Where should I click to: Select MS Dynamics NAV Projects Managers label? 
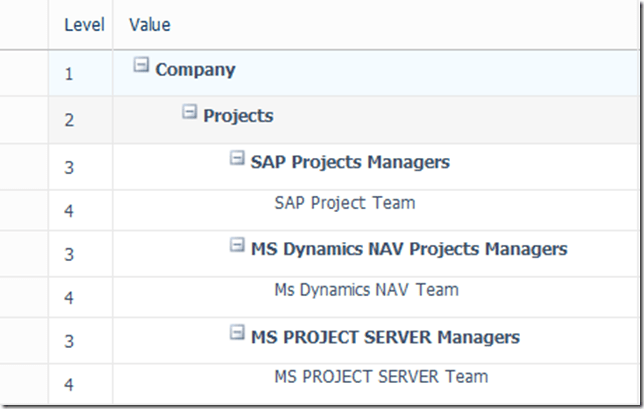click(409, 249)
